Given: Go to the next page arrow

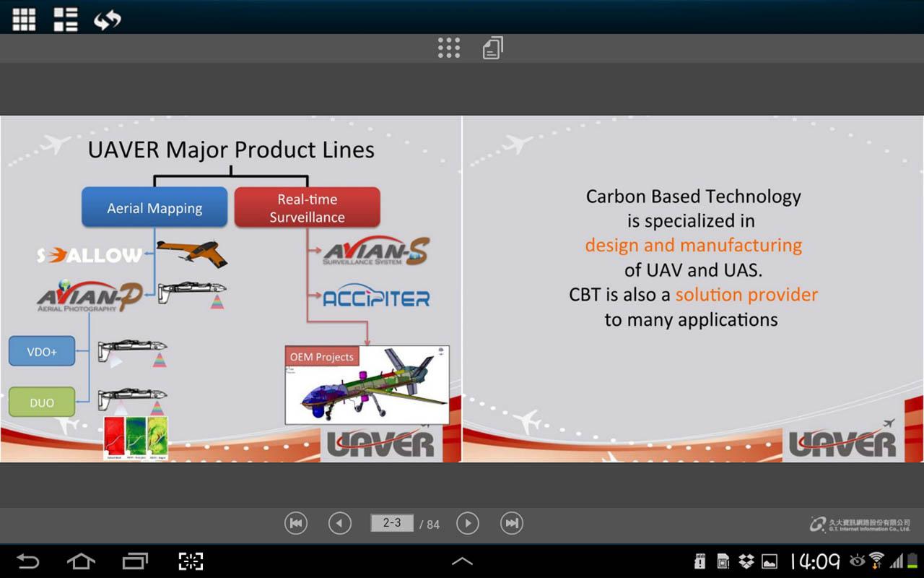Looking at the screenshot, I should click(x=468, y=523).
